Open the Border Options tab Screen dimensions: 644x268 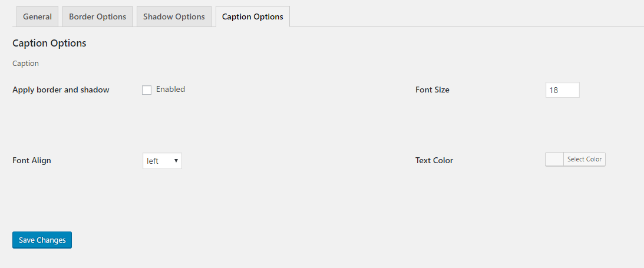point(97,16)
